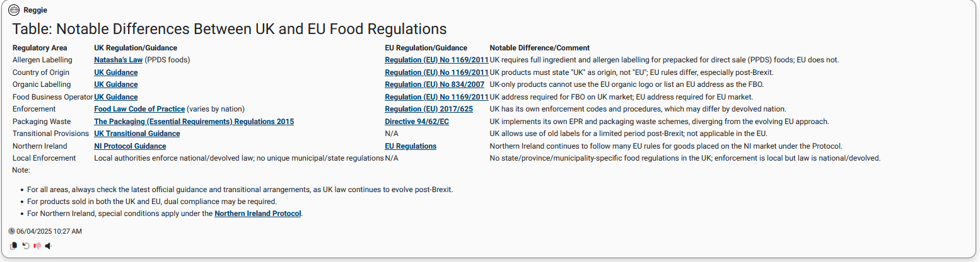Click the table title heading text
The width and height of the screenshot is (980, 262).
coord(230,29)
